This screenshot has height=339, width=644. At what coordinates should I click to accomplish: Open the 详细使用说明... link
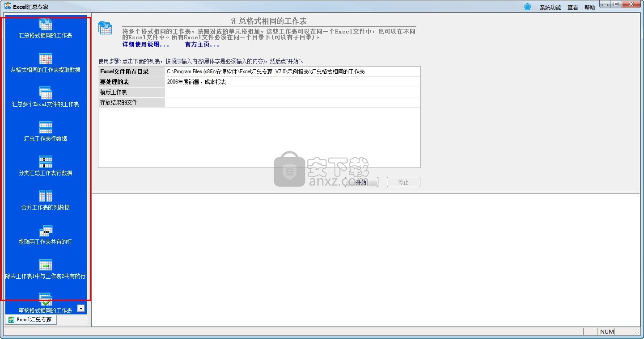(x=146, y=45)
